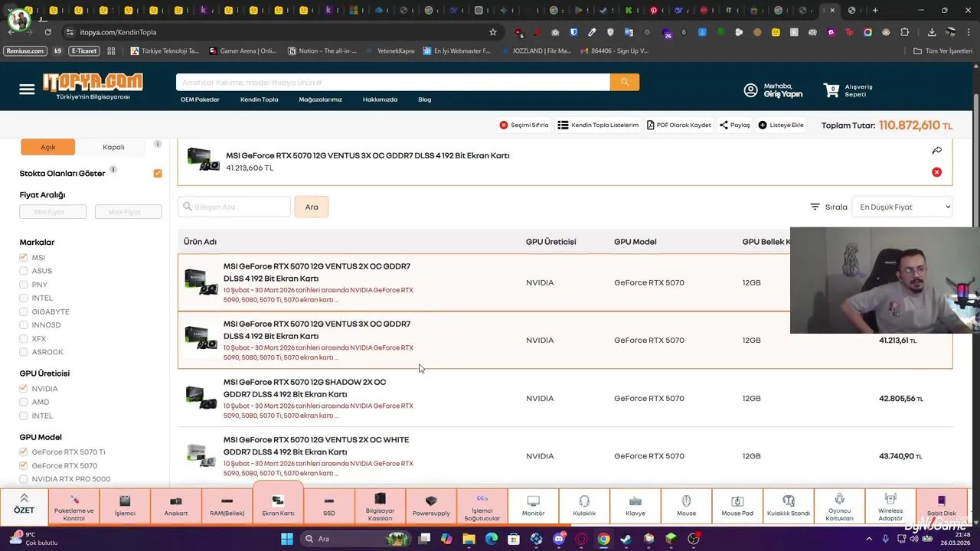Switch filter view to Kapalı
The height and width of the screenshot is (551, 980).
[x=113, y=147]
